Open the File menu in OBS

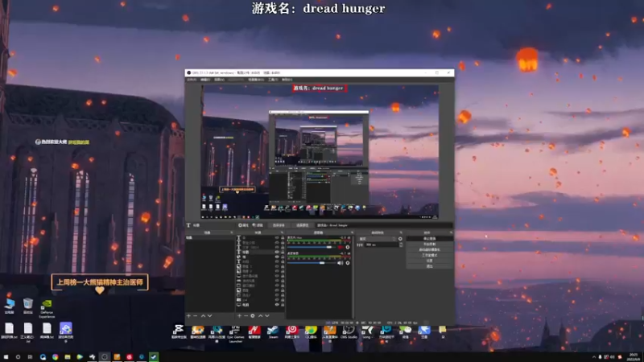pyautogui.click(x=192, y=80)
